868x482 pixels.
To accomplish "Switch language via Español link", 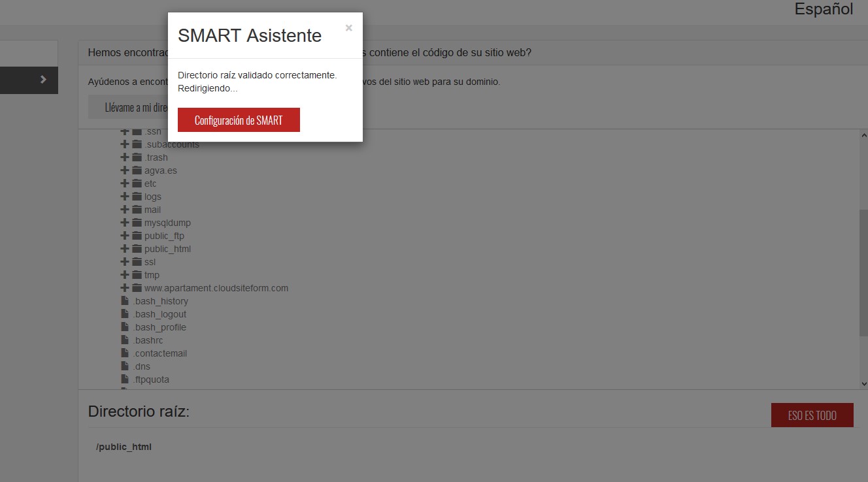I will pos(824,9).
